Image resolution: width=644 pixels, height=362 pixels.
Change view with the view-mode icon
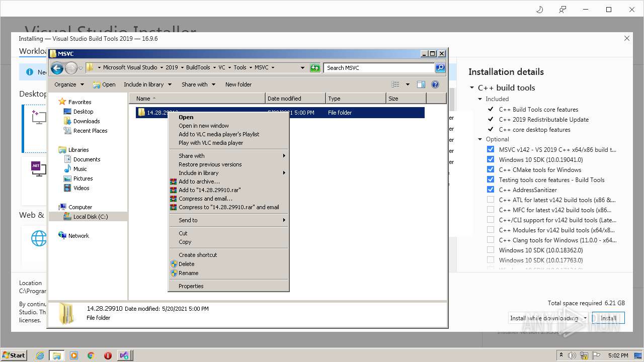click(395, 84)
